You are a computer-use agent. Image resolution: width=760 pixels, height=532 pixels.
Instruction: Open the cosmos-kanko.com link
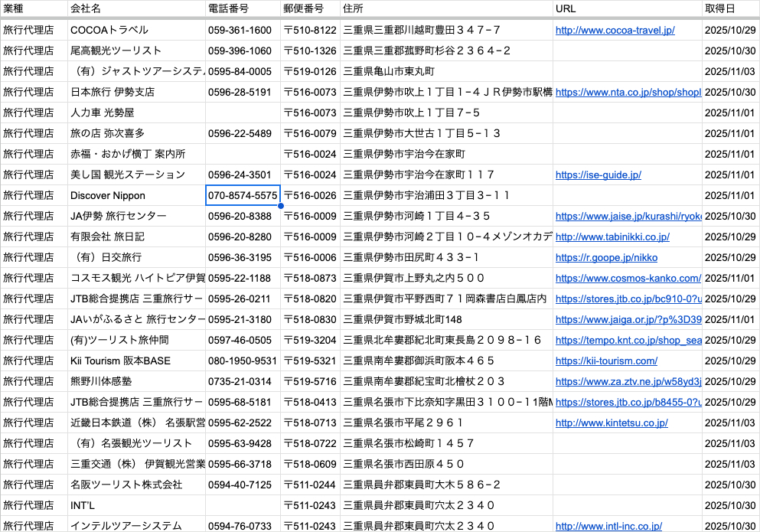628,279
